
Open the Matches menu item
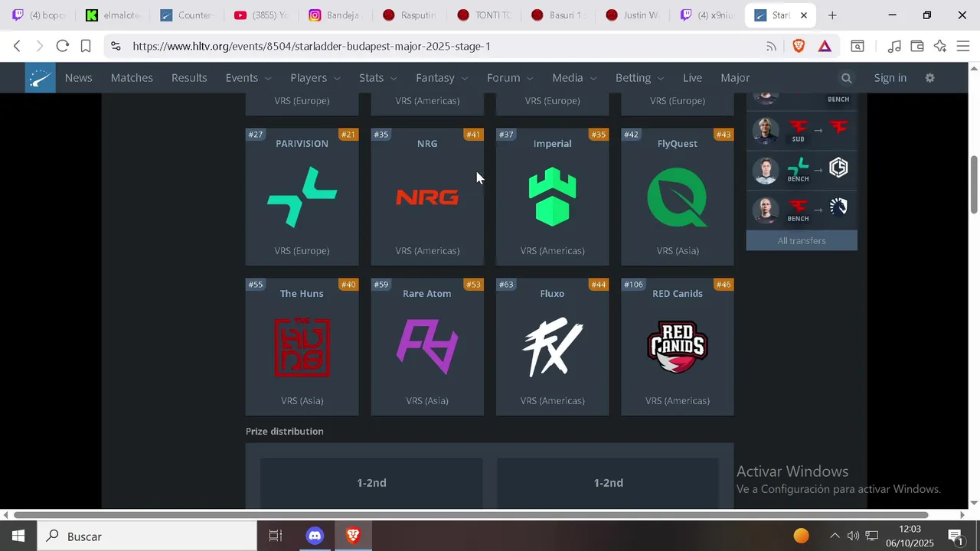point(132,78)
